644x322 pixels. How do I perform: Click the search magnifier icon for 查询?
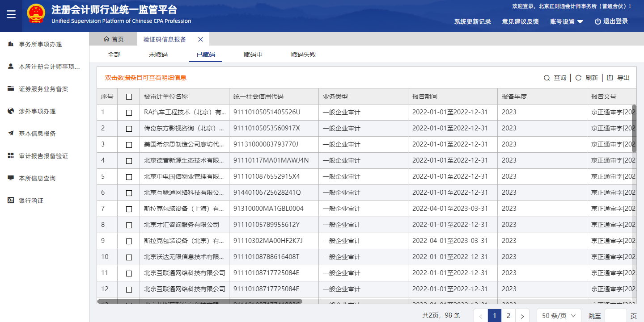point(547,78)
